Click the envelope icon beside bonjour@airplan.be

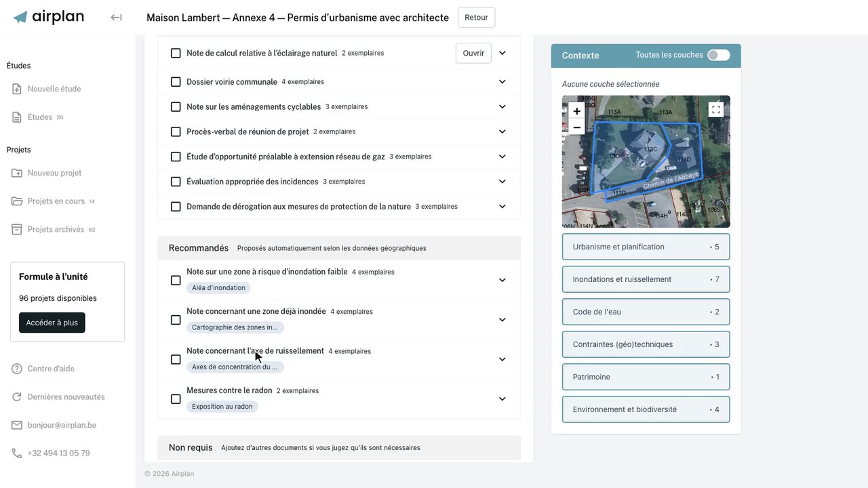[17, 426]
